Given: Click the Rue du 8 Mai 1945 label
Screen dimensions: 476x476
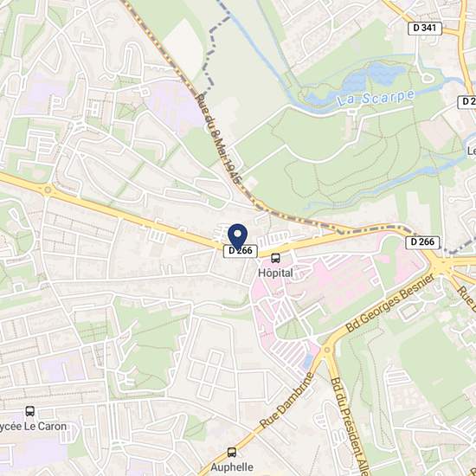Looking at the screenshot, I should [219, 138].
